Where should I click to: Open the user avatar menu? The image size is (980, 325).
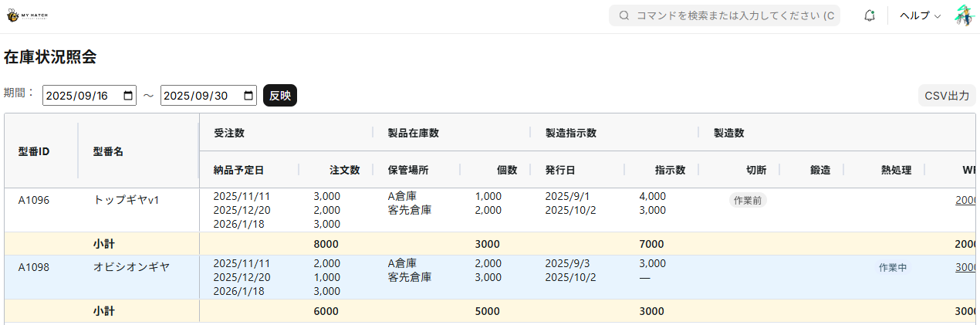pyautogui.click(x=965, y=15)
